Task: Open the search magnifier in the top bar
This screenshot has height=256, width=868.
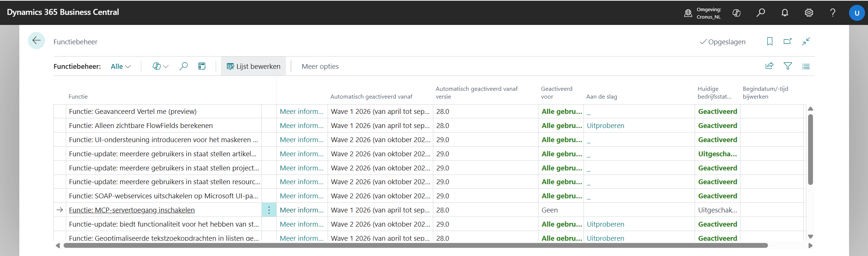Action: (761, 13)
